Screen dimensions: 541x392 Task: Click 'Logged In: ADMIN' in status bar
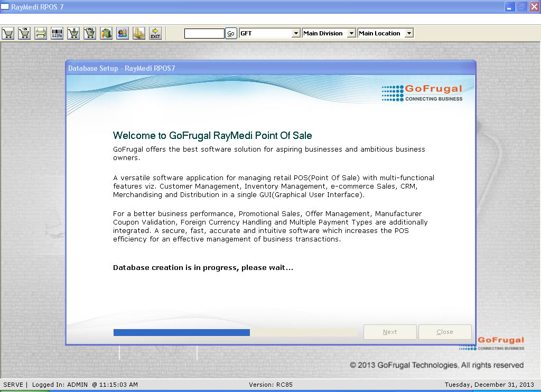[60, 385]
